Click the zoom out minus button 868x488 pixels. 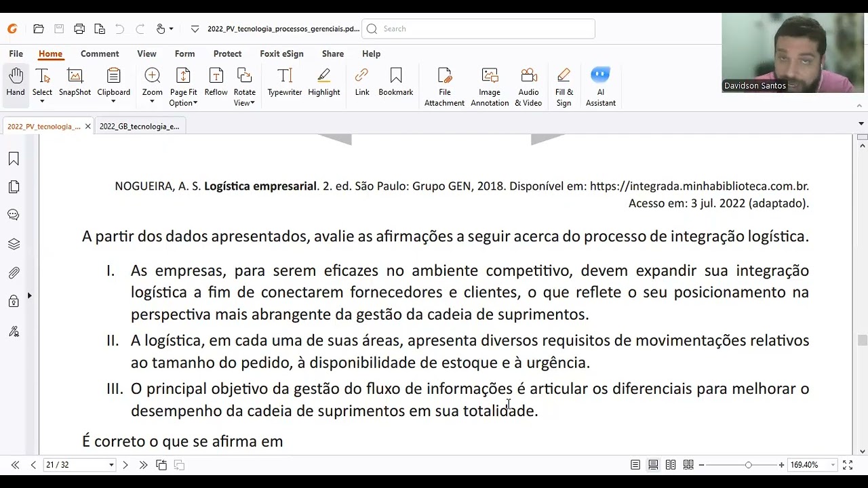(x=701, y=465)
